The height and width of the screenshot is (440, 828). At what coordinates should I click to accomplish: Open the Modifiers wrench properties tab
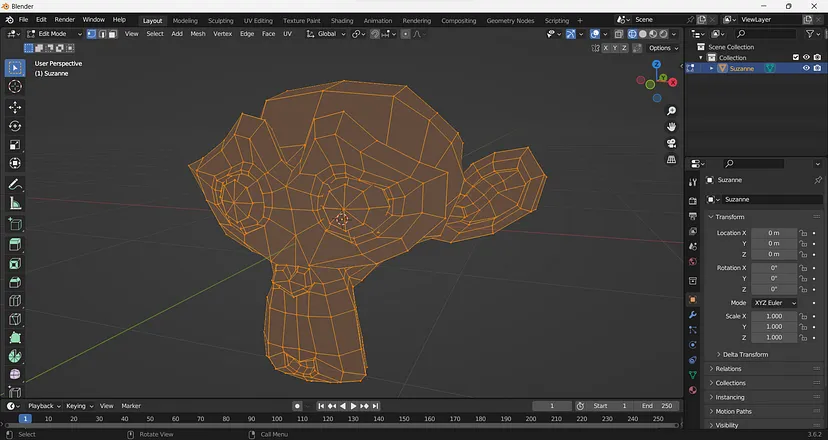(692, 315)
